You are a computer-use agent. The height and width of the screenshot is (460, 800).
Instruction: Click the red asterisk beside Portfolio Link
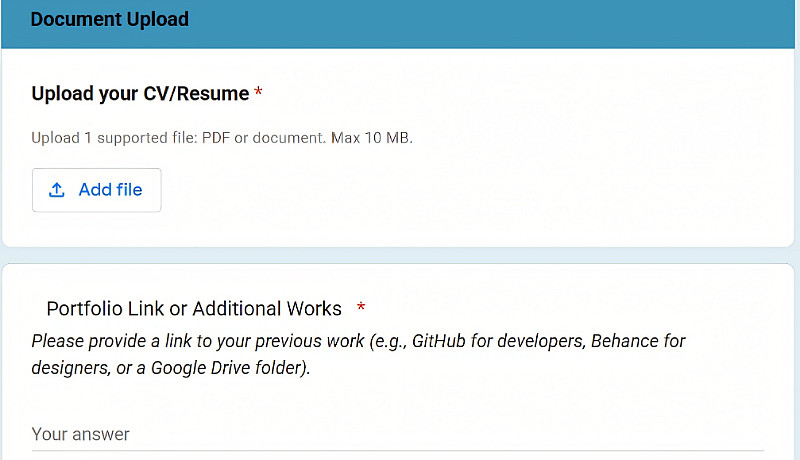coord(361,309)
